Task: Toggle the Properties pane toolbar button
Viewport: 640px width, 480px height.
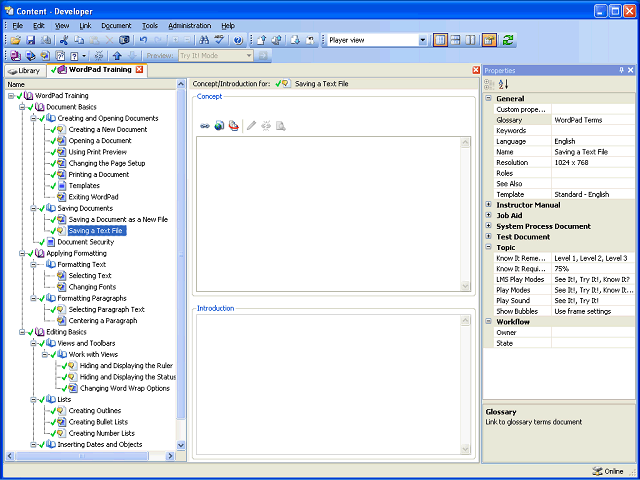Action: [489, 40]
